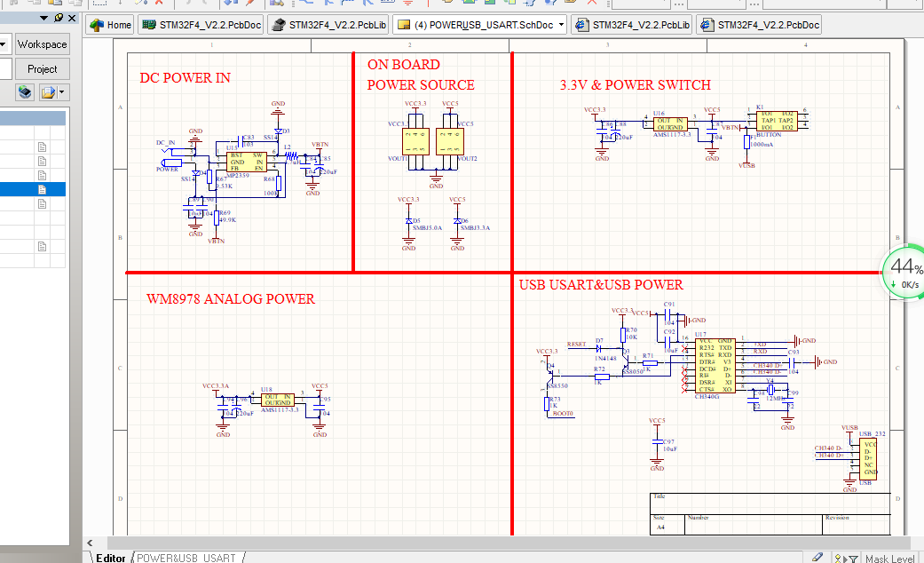Expand the grouped SchDoc tab dropdown arrow
This screenshot has width=924, height=563.
tap(561, 25)
